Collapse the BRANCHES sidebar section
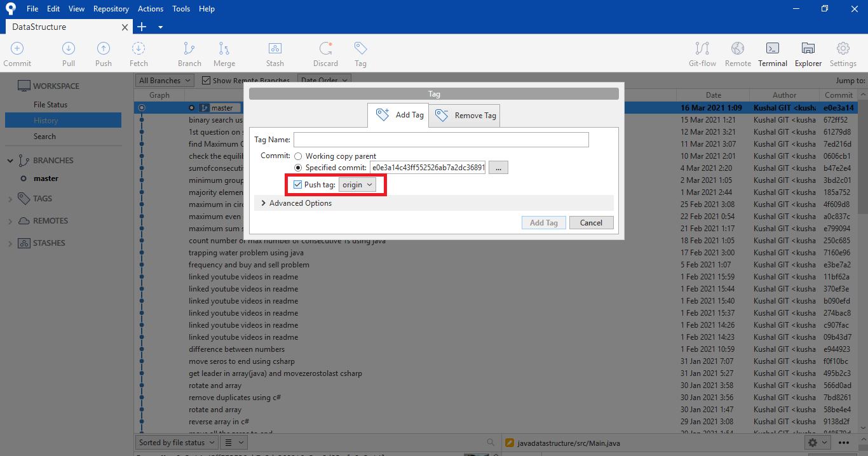The height and width of the screenshot is (456, 868). 10,161
